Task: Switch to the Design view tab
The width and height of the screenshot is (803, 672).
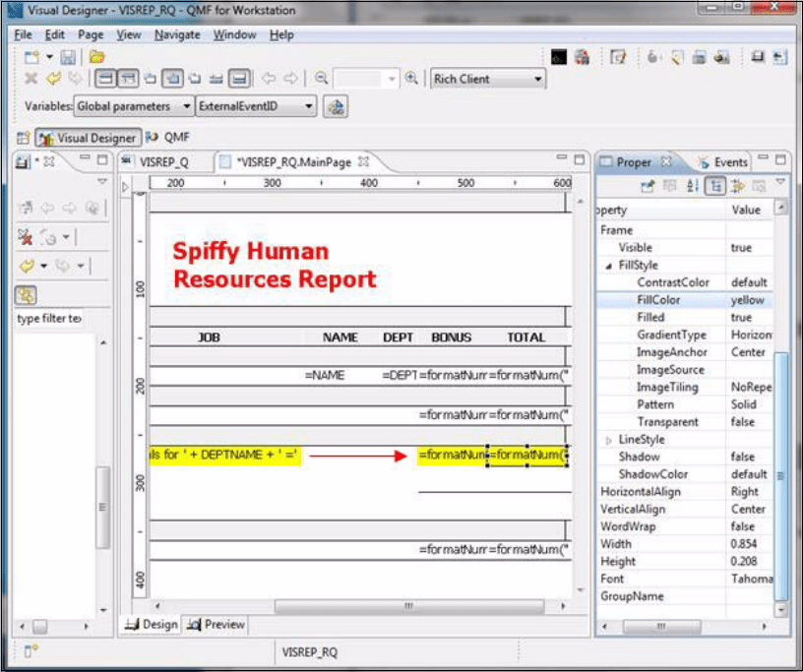Action: 152,625
